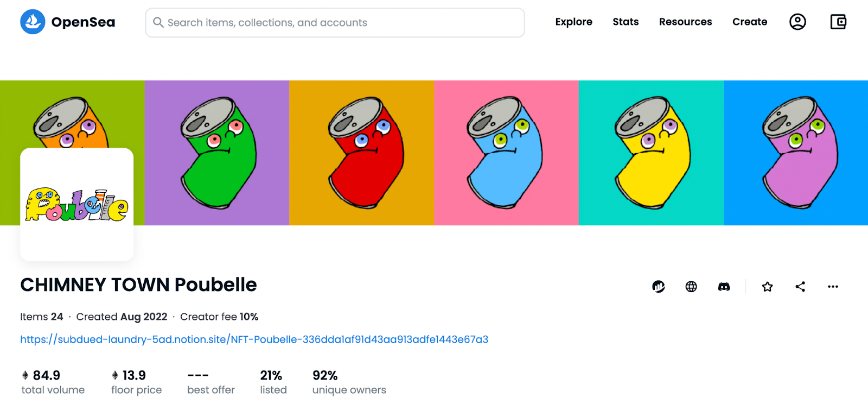868x416 pixels.
Task: Open the collection activity chart icon
Action: (x=659, y=286)
